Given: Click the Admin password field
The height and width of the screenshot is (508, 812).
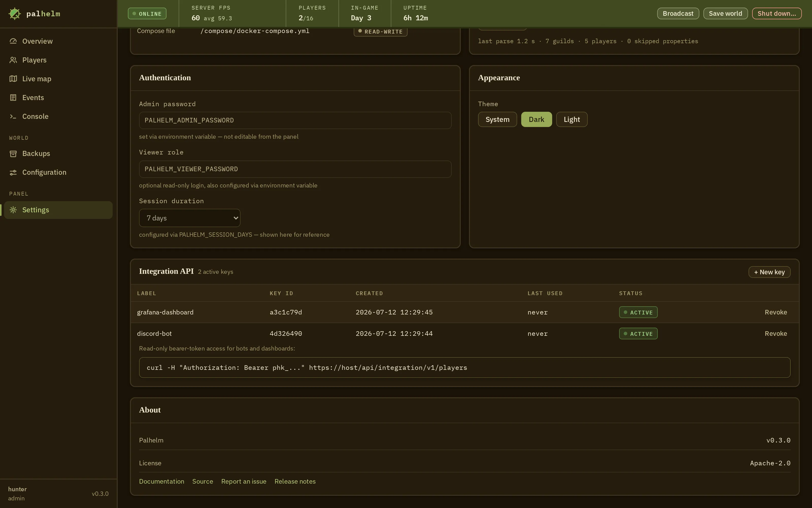Looking at the screenshot, I should click(x=295, y=120).
